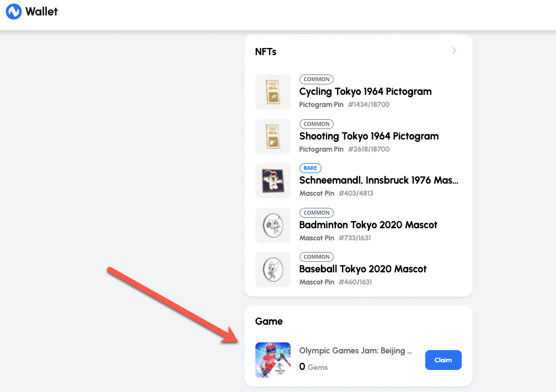Viewport: 556px width, 392px height.
Task: Select the Schneemandl Innsbruck 1976 pin image
Action: pos(273,181)
